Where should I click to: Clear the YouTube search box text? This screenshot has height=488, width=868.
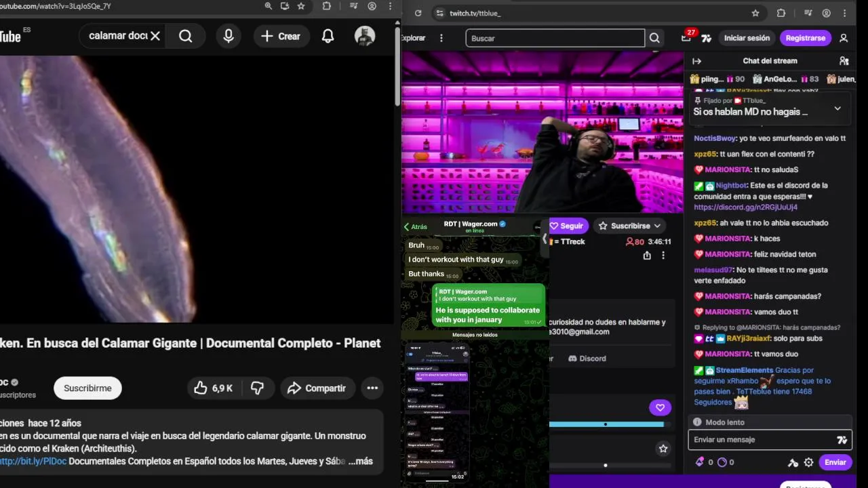155,36
